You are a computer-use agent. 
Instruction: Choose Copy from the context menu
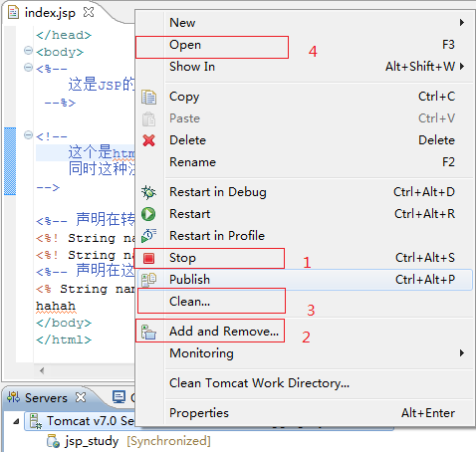[305, 97]
